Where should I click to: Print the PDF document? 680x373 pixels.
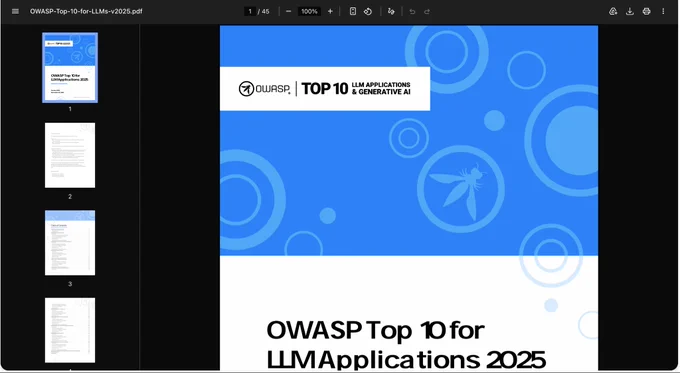(x=647, y=11)
